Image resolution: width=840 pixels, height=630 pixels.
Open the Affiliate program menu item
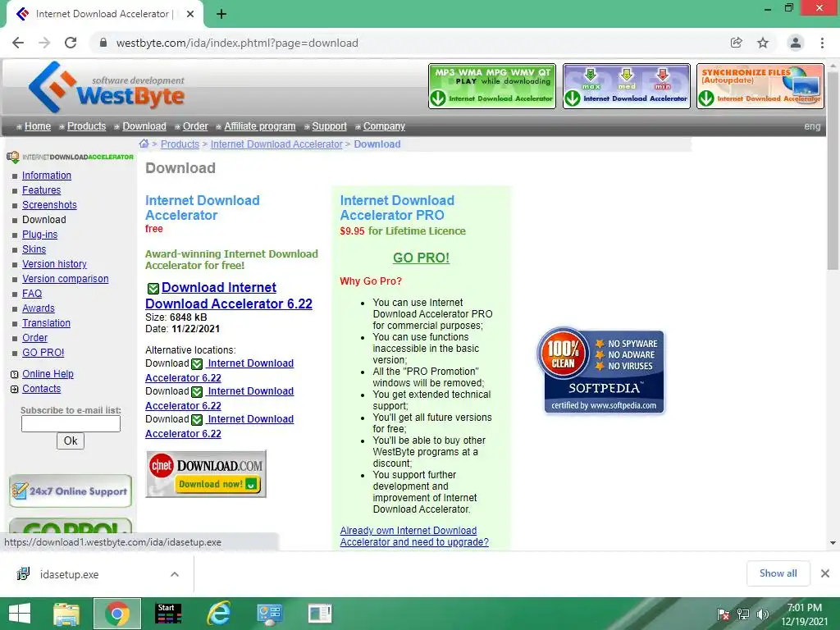260,126
